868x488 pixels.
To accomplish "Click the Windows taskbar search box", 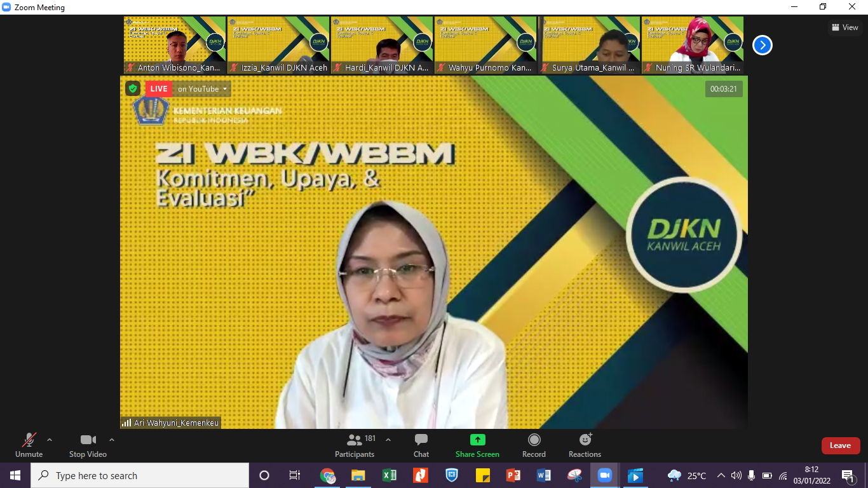I will pos(140,475).
